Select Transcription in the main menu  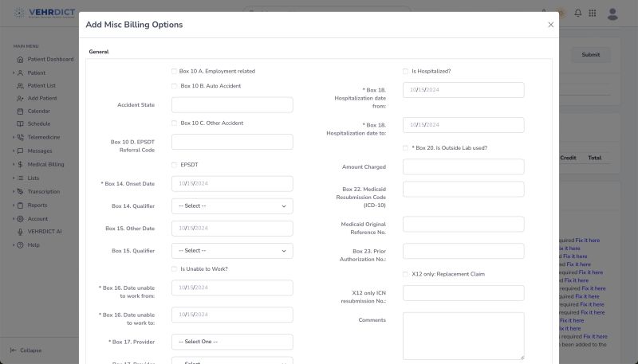(x=43, y=191)
